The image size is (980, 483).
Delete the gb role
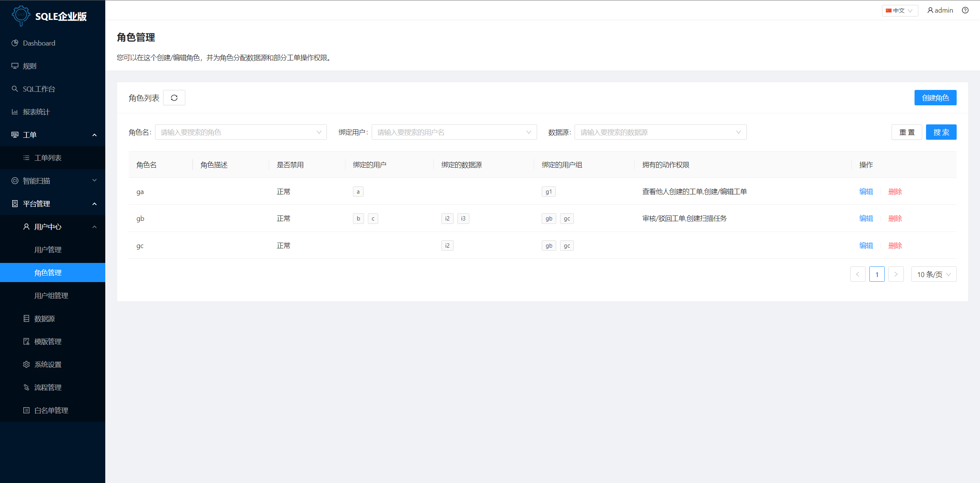pyautogui.click(x=895, y=218)
